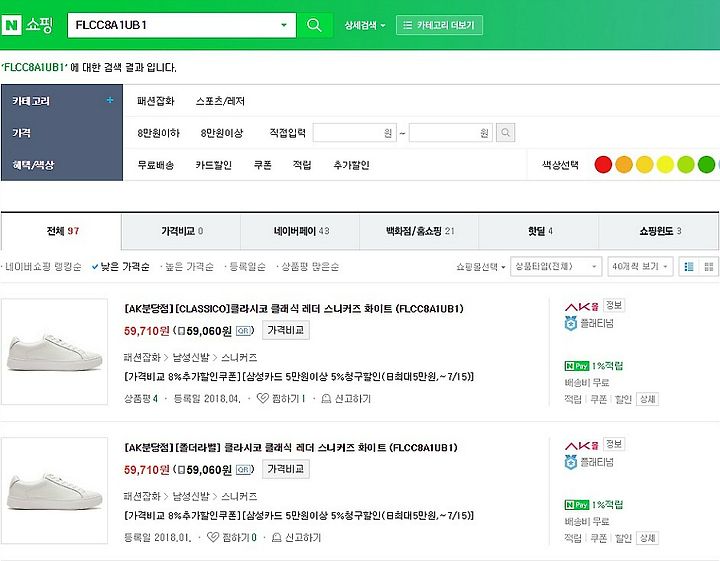Switch to the 핫딜 4 tab
Image resolution: width=720 pixels, height=561 pixels.
coord(539,231)
